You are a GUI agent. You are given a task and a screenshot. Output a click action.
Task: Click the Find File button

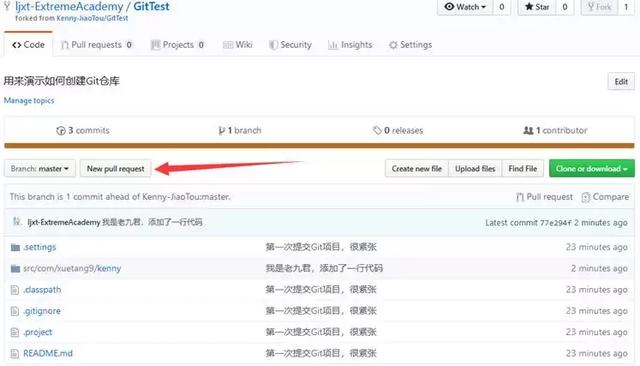point(522,169)
